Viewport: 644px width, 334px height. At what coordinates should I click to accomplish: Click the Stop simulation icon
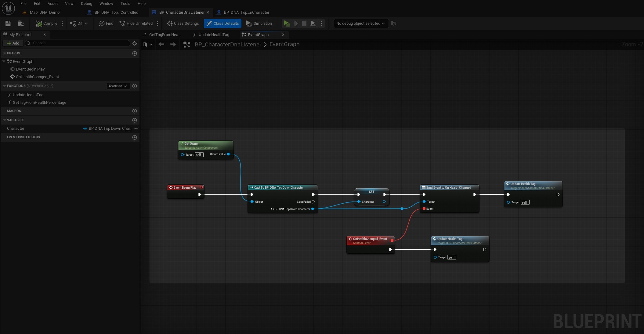click(304, 24)
